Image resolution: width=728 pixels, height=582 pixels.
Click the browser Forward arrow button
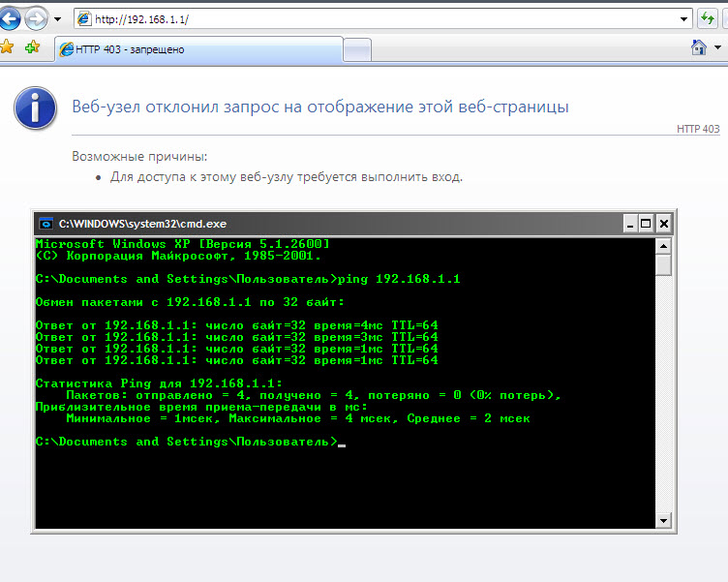pyautogui.click(x=36, y=19)
